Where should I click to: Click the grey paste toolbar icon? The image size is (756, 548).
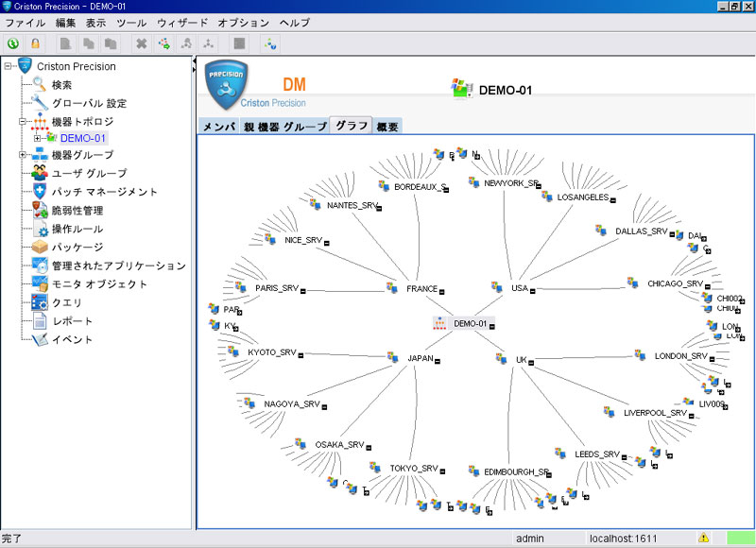point(111,43)
